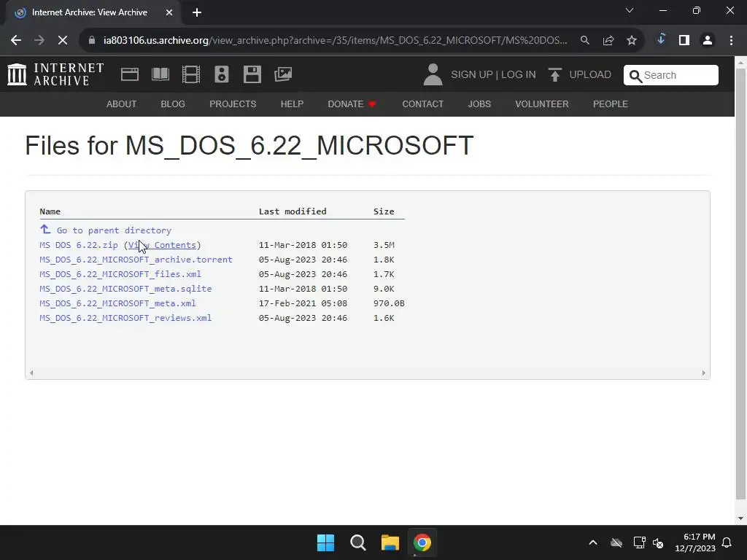Open the CONTACT menu item
The image size is (747, 560).
[423, 104]
